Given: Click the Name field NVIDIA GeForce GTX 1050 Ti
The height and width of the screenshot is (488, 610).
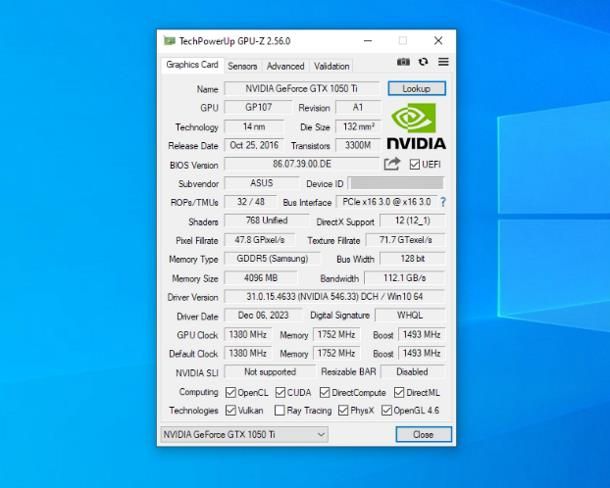Looking at the screenshot, I should tap(301, 88).
